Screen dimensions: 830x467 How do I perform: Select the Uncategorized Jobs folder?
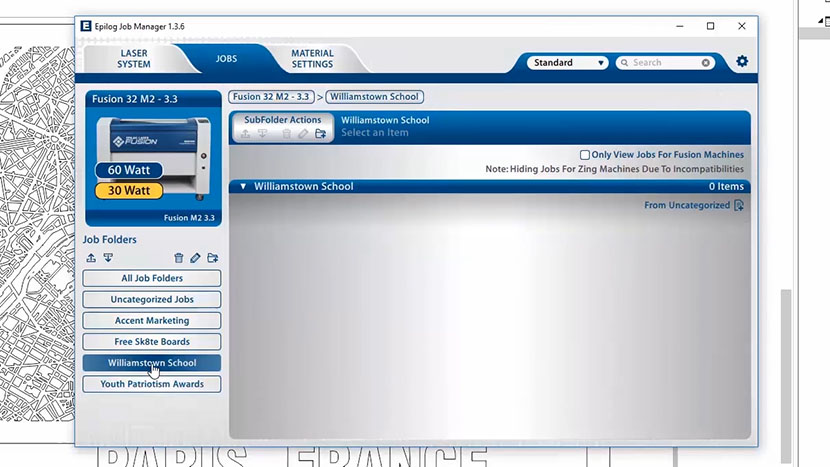click(152, 300)
